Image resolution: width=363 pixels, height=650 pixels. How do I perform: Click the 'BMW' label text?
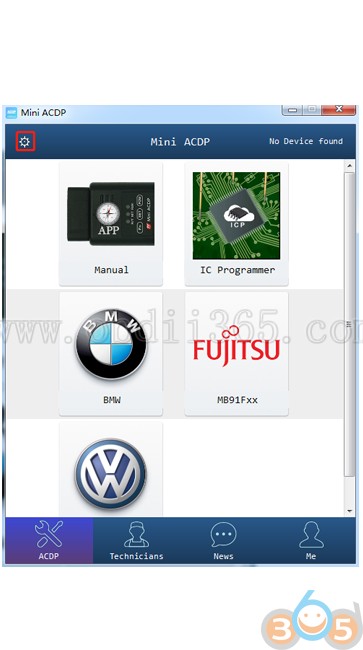(x=111, y=400)
